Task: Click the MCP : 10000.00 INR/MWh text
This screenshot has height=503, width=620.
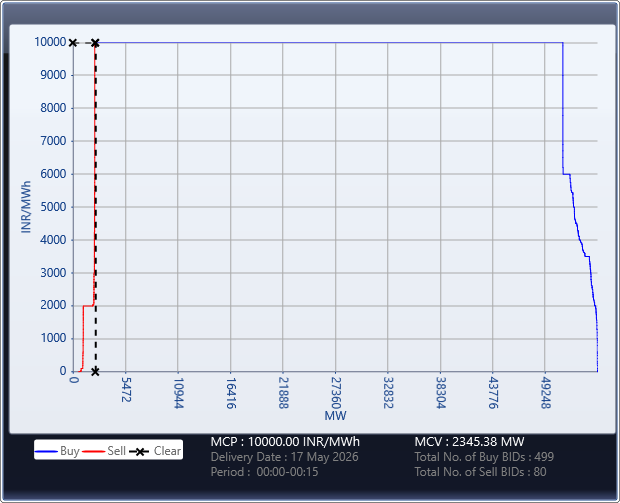Action: click(285, 442)
